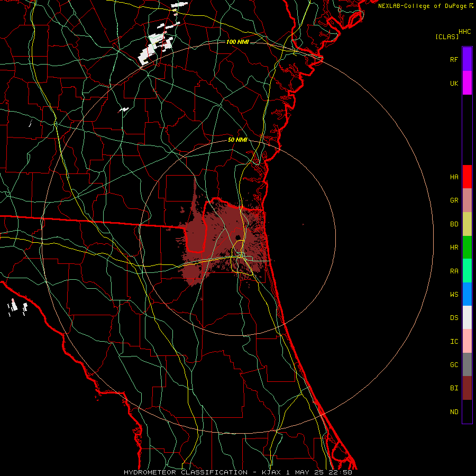Click the [CLAS] units label
The image size is (476, 476).
coord(447,36)
